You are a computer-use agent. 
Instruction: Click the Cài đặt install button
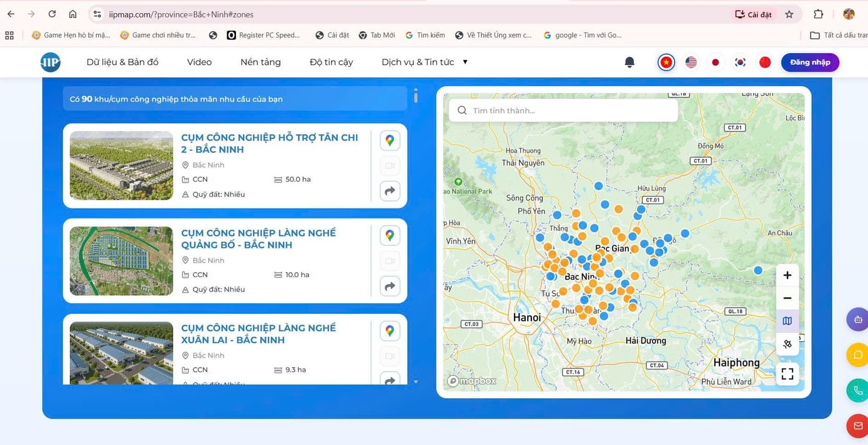[754, 14]
